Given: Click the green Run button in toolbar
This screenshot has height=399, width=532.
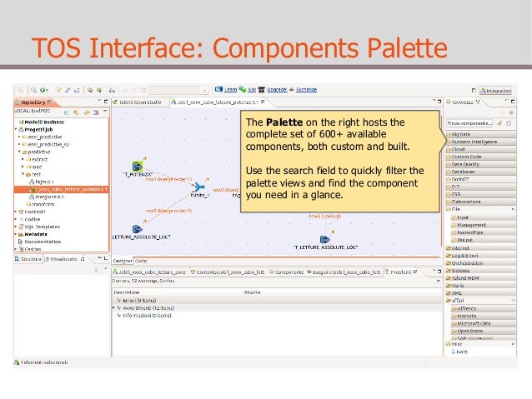Looking at the screenshot, I should pyautogui.click(x=43, y=90).
